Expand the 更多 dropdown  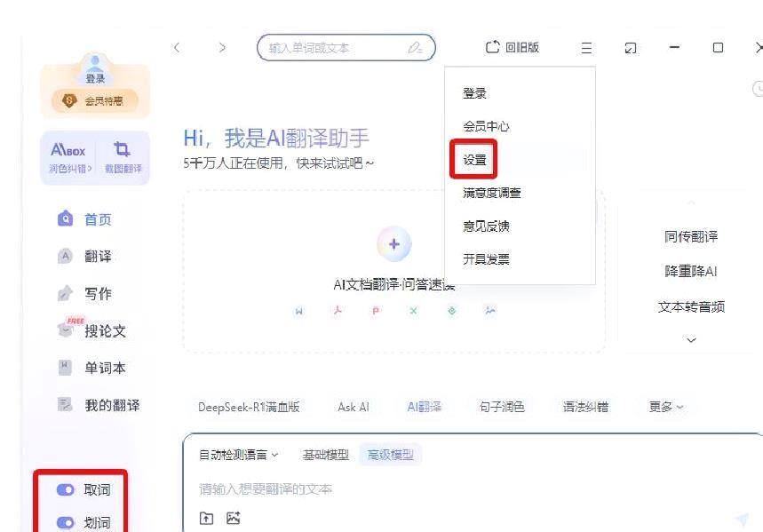click(665, 407)
